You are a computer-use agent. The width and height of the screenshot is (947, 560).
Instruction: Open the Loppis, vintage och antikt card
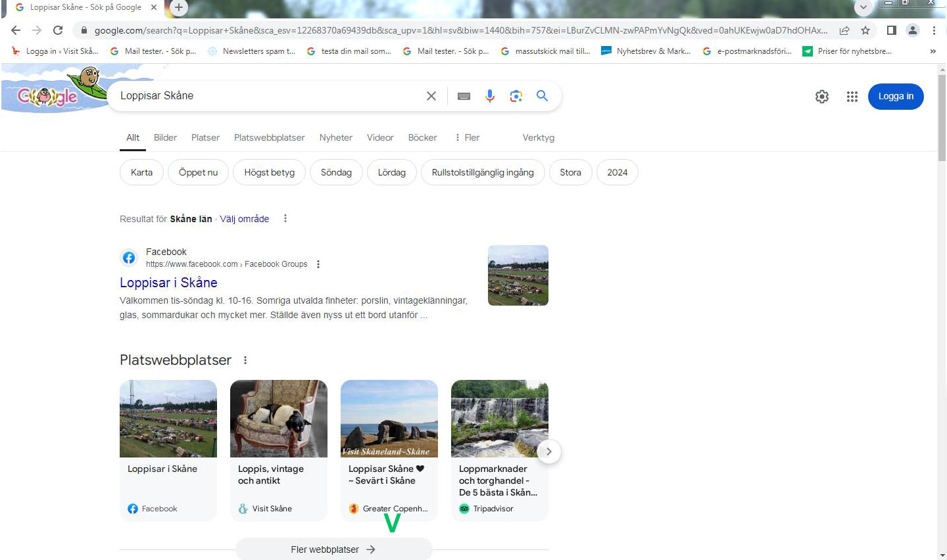point(279,450)
